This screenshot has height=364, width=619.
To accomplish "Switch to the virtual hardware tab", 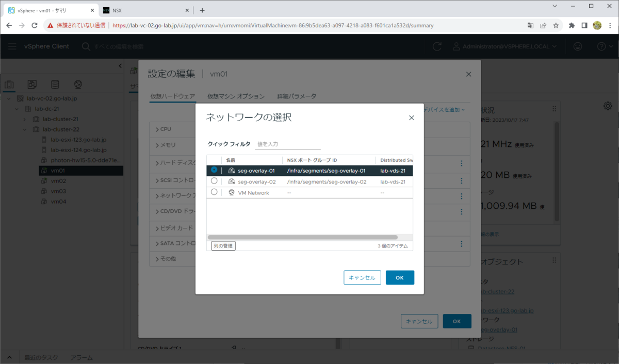I will pos(173,96).
